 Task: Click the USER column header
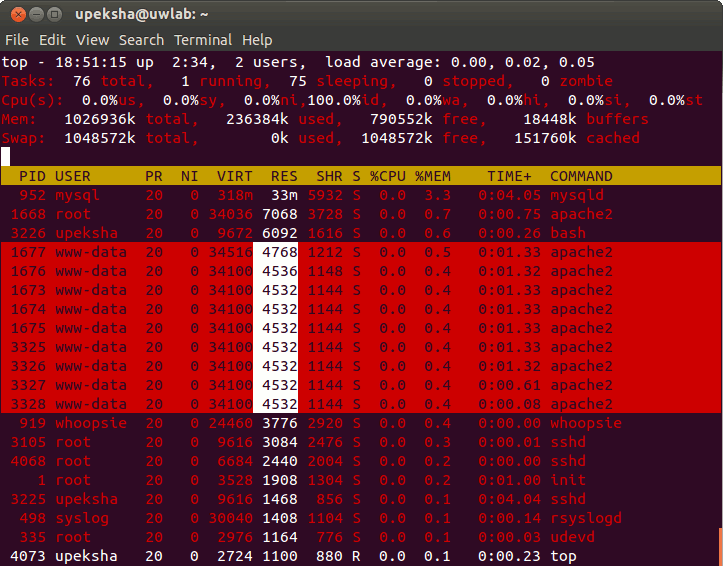tap(73, 176)
